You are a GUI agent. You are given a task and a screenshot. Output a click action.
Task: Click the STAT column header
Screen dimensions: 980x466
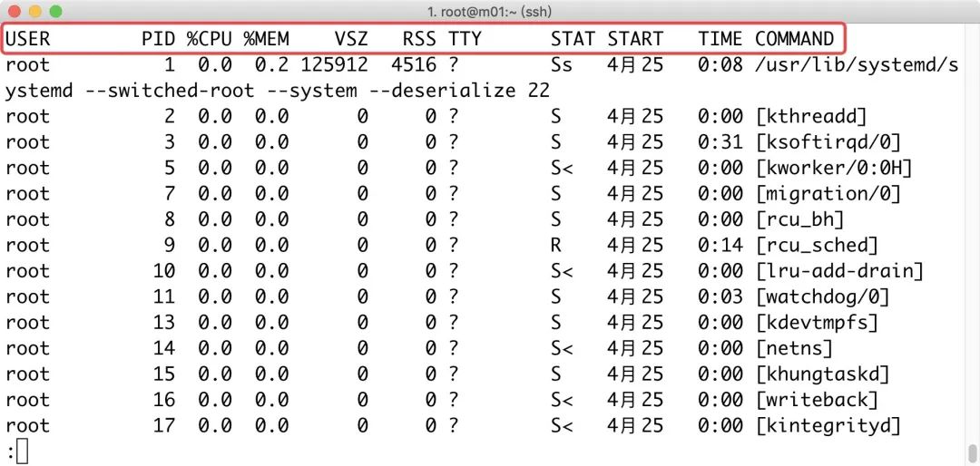click(x=573, y=39)
